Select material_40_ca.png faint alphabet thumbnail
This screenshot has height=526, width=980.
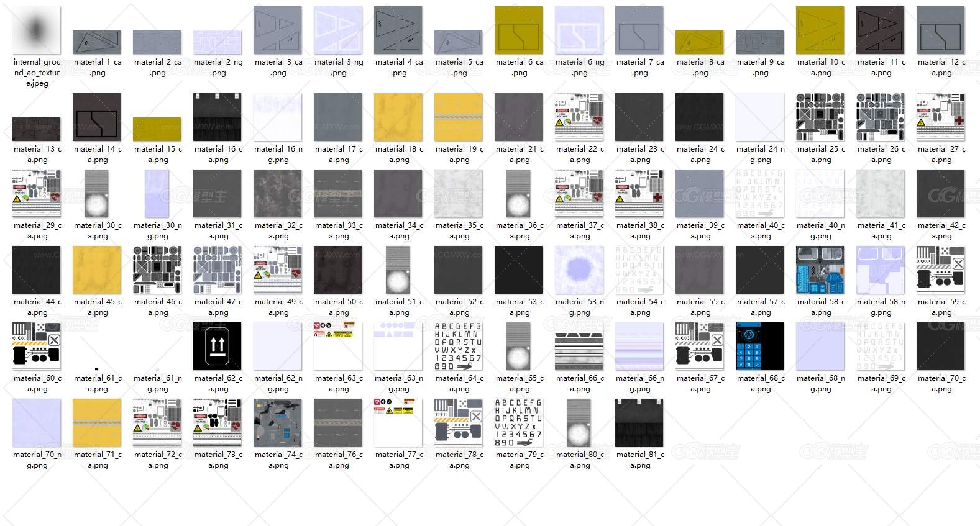760,193
